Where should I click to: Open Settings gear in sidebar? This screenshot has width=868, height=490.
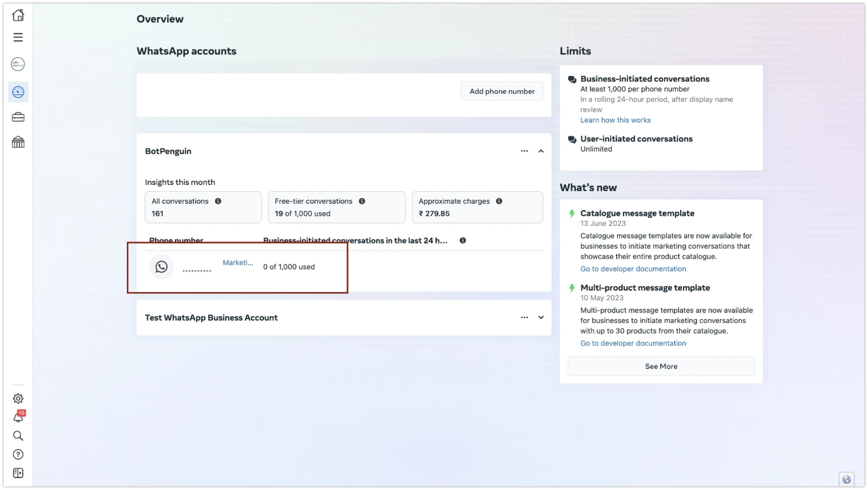18,398
